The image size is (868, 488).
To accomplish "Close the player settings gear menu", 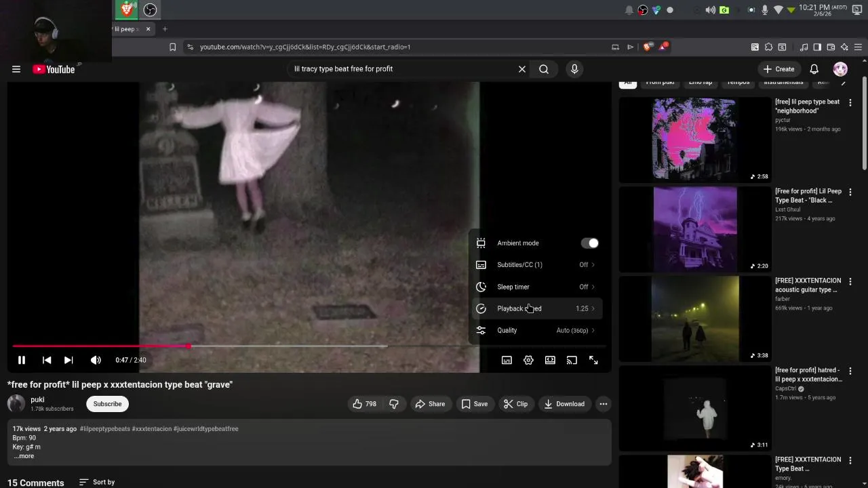I will tap(528, 360).
